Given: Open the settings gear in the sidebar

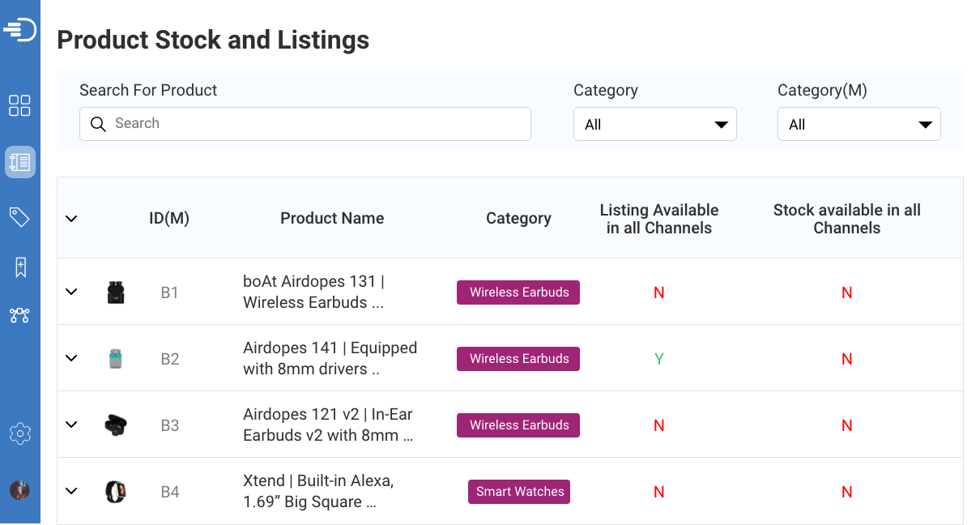Looking at the screenshot, I should pos(19,433).
